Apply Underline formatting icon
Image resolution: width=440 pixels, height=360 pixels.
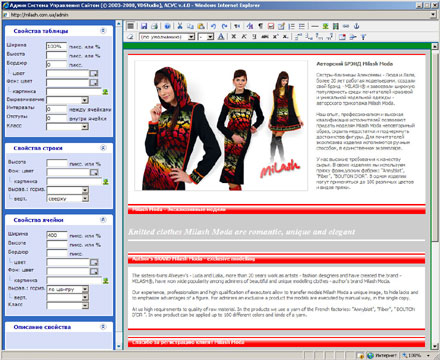254,37
